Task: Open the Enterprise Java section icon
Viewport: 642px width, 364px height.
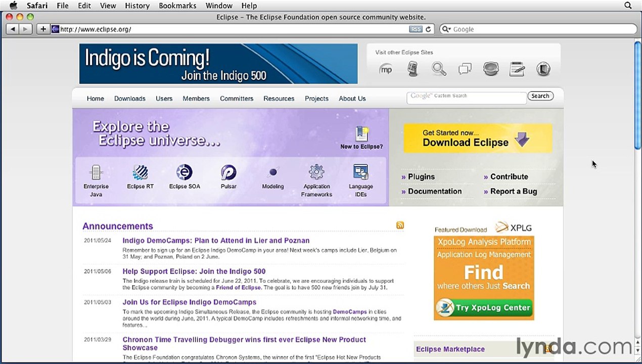Action: (96, 172)
